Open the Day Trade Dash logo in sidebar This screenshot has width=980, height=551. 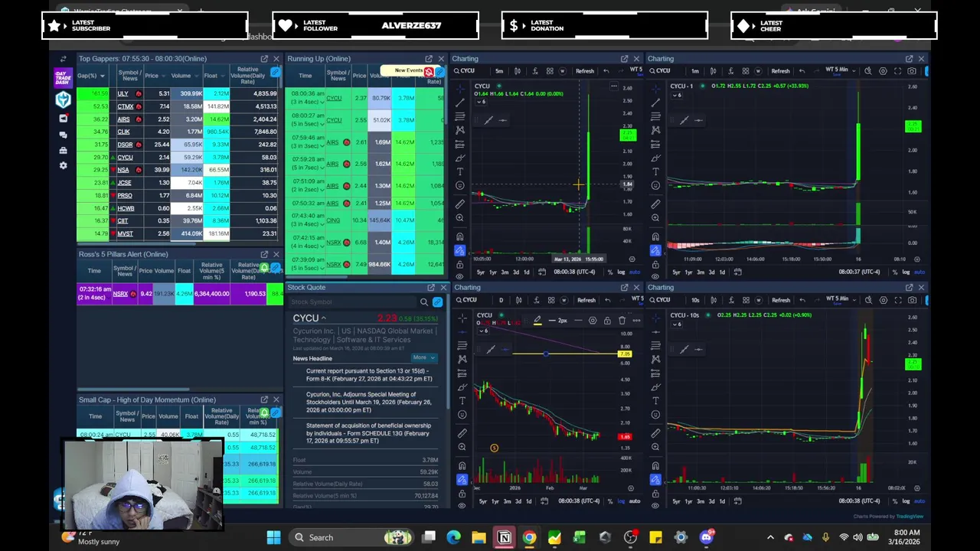63,77
